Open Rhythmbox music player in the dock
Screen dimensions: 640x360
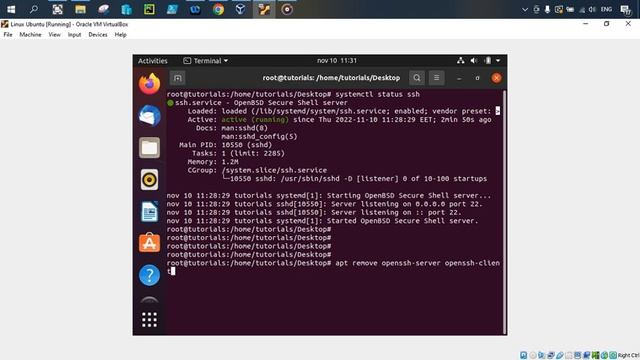149,179
